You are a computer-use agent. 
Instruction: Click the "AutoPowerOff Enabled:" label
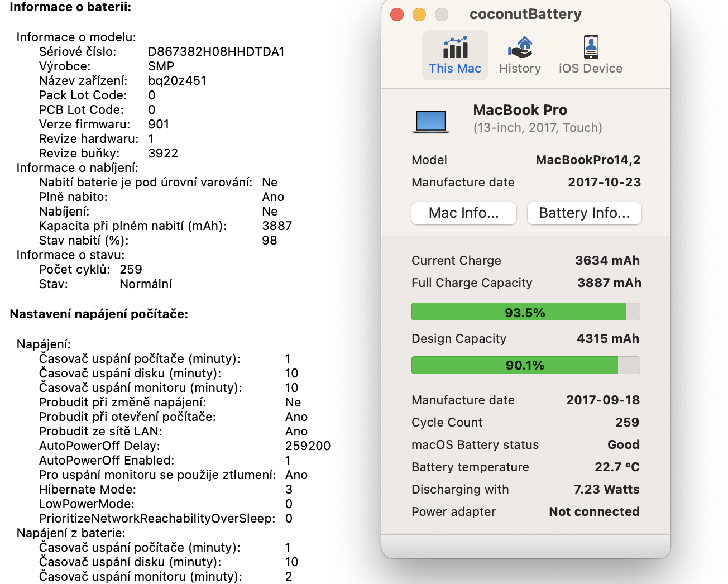(x=107, y=461)
